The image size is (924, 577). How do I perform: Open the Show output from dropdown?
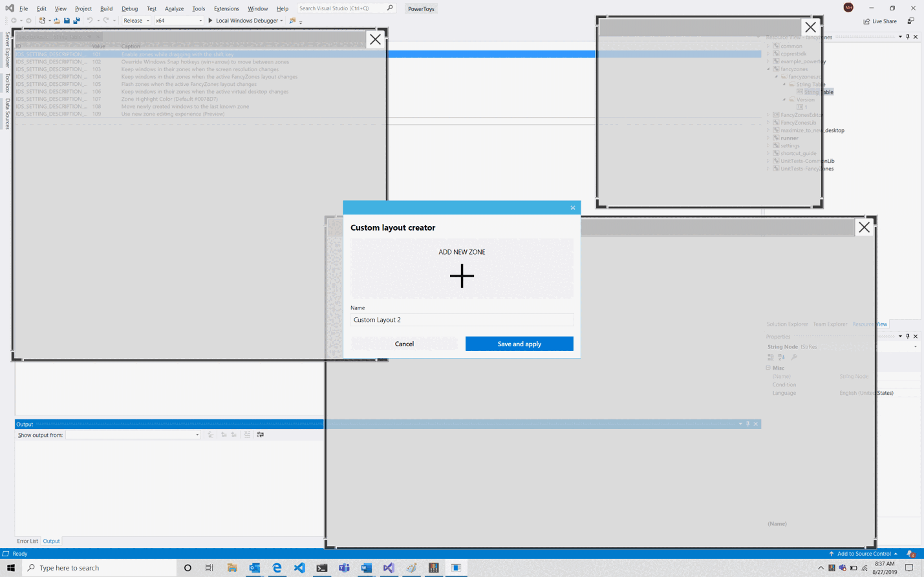coord(197,435)
